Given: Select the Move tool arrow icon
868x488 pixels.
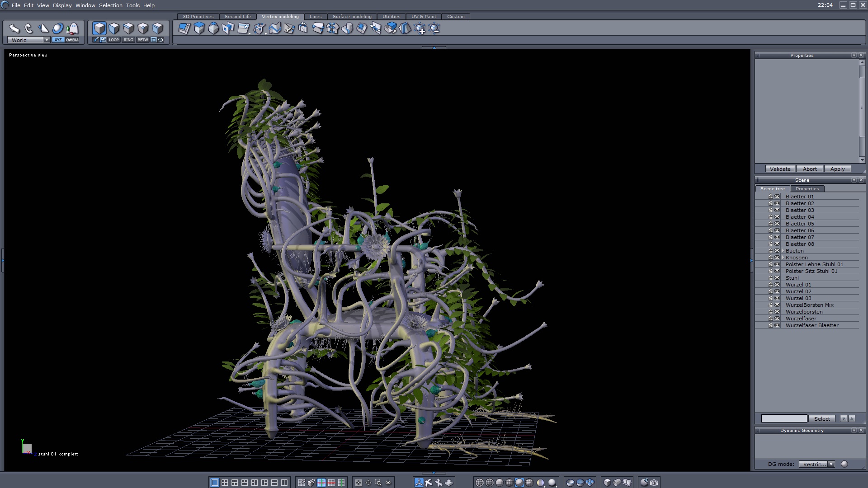Looking at the screenshot, I should pyautogui.click(x=14, y=28).
